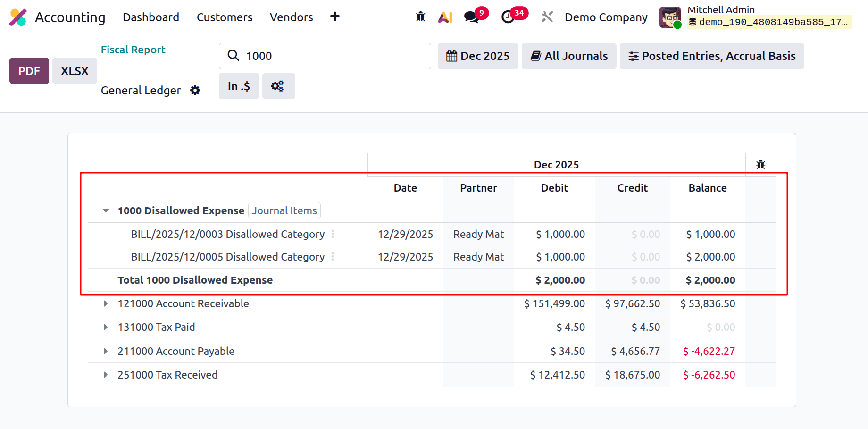Expand the 131000 Tax Paid row
Image resolution: width=868 pixels, height=429 pixels.
tap(106, 327)
